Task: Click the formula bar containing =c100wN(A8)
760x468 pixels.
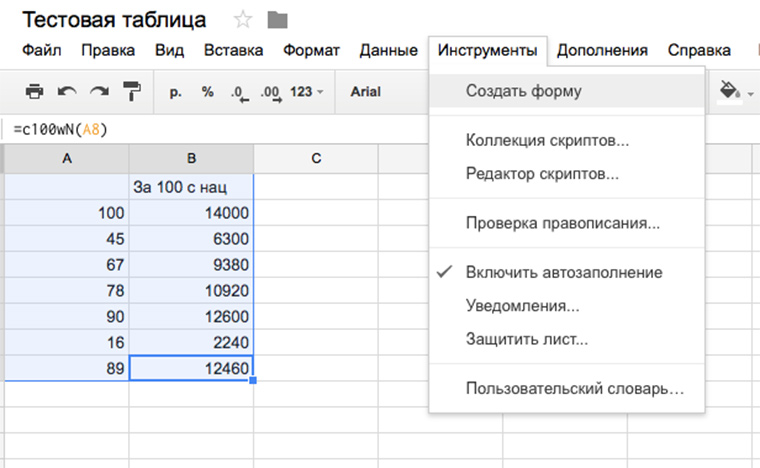Action: [x=200, y=129]
